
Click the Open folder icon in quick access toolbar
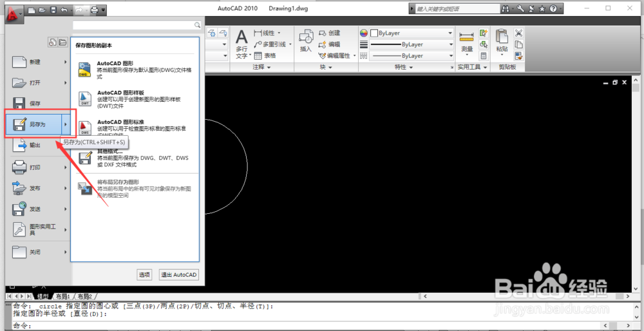pyautogui.click(x=43, y=10)
